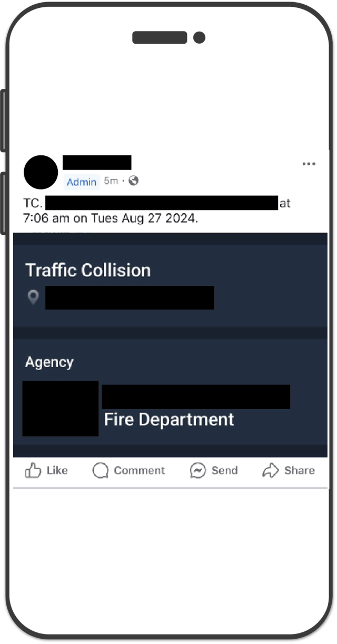Tap the Share arrow icon
The width and height of the screenshot is (337, 644).
tap(270, 470)
